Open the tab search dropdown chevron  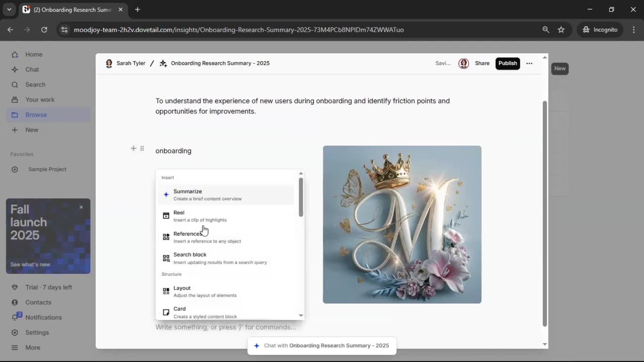pos(9,9)
